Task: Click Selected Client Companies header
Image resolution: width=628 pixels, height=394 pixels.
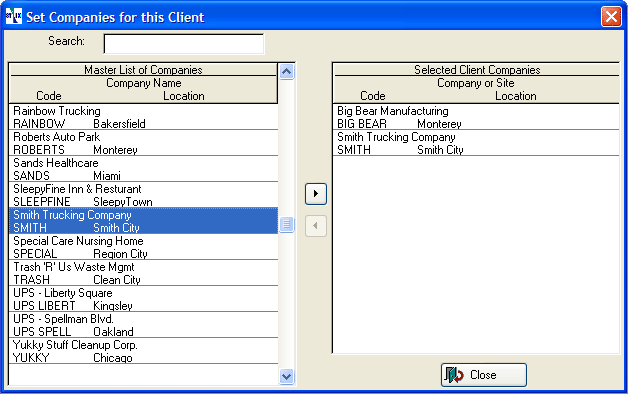Action: coord(477,70)
